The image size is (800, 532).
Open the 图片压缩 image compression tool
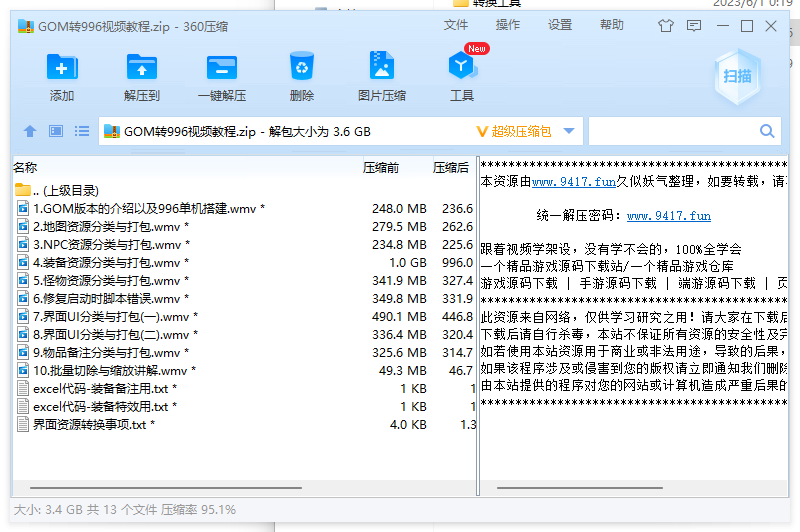pos(382,65)
